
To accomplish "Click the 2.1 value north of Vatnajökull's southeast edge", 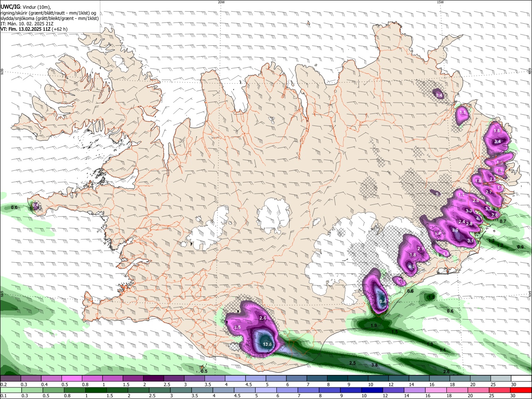I will coord(420,249).
